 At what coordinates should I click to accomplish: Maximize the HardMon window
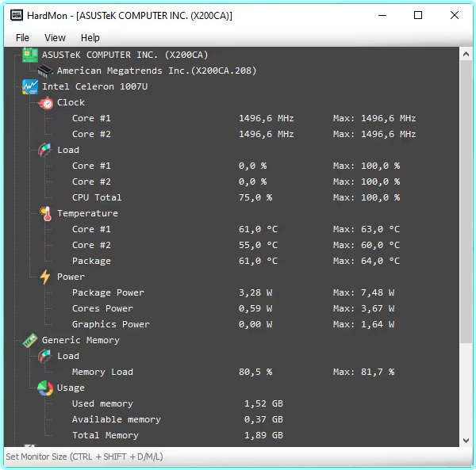[x=418, y=15]
